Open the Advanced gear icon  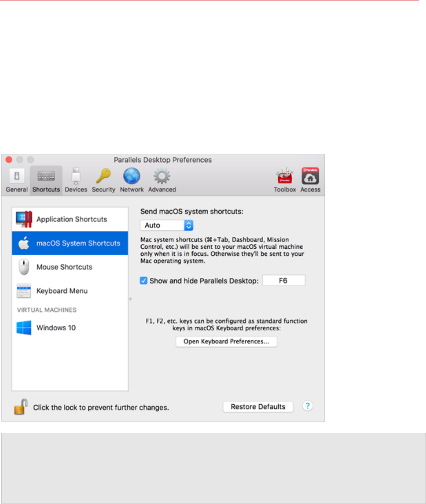click(162, 176)
